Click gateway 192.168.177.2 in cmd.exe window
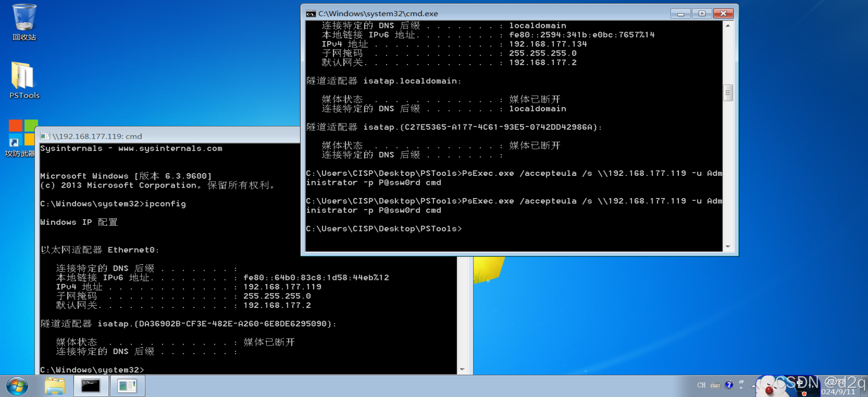Screen dimensions: 868x397 coord(543,62)
